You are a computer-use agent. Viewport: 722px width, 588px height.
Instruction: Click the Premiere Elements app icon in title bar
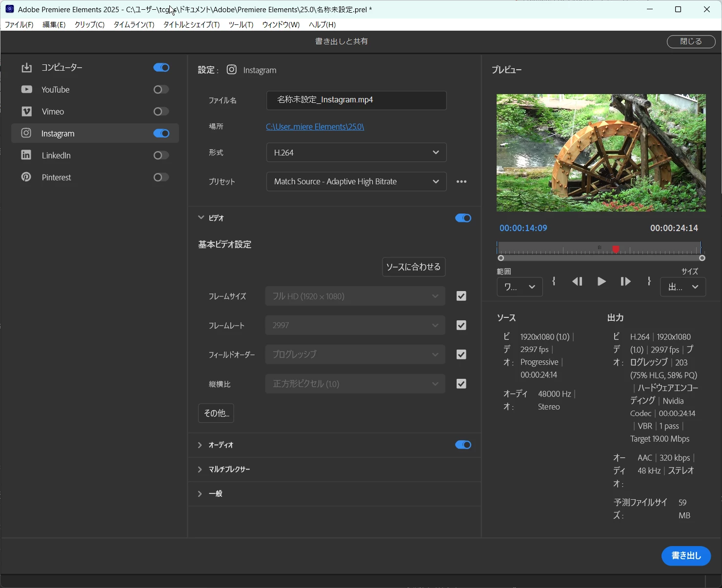point(9,9)
